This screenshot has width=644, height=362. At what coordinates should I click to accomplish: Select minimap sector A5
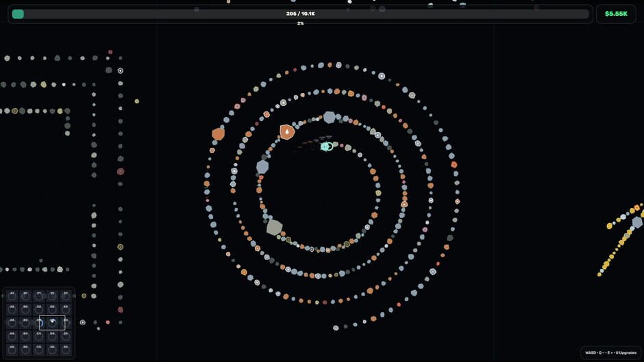coord(12,349)
